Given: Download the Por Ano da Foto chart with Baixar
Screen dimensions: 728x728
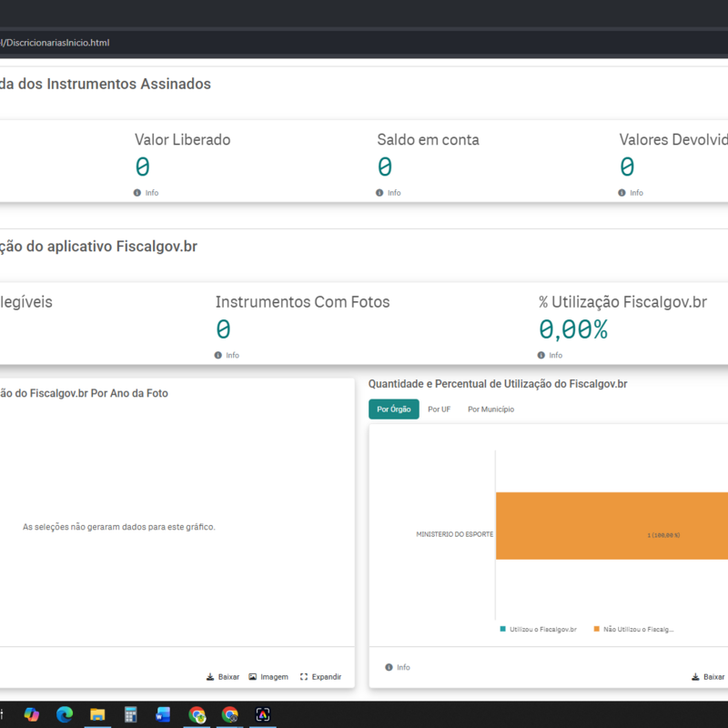Looking at the screenshot, I should pos(223,677).
